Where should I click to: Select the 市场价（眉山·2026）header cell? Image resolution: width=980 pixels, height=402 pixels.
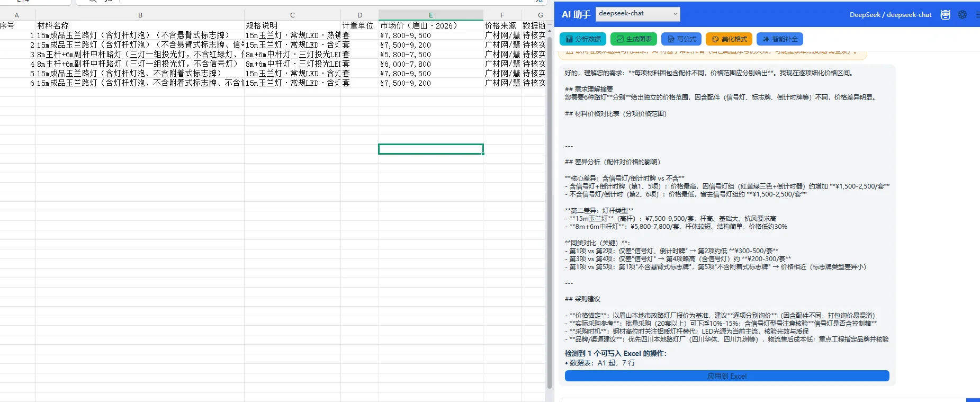431,25
